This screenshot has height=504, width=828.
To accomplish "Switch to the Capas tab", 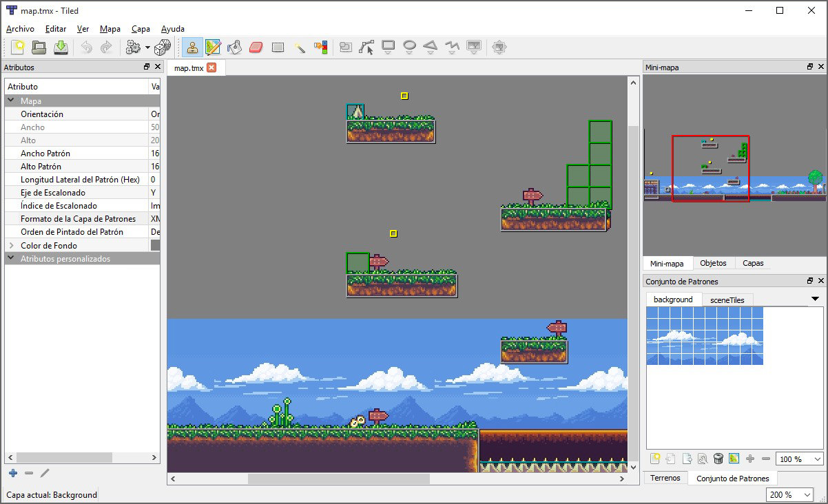I will point(752,263).
